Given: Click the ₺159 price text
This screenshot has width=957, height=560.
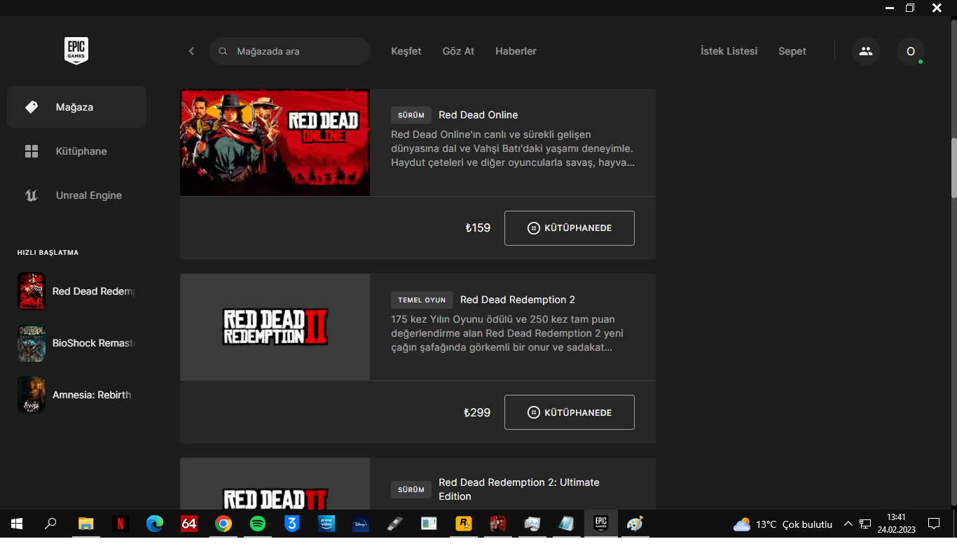Looking at the screenshot, I should point(478,228).
